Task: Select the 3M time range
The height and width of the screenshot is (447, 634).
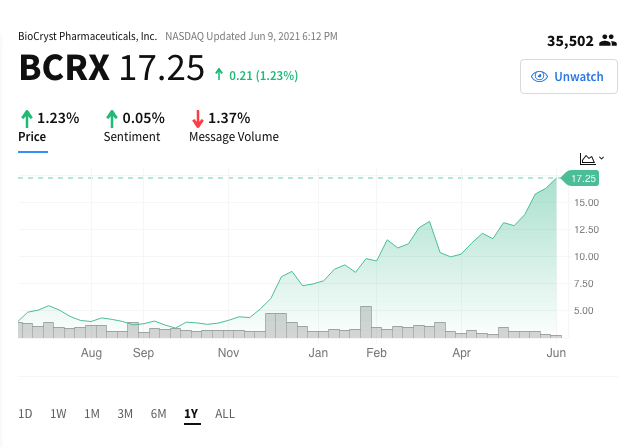Action: pyautogui.click(x=125, y=414)
